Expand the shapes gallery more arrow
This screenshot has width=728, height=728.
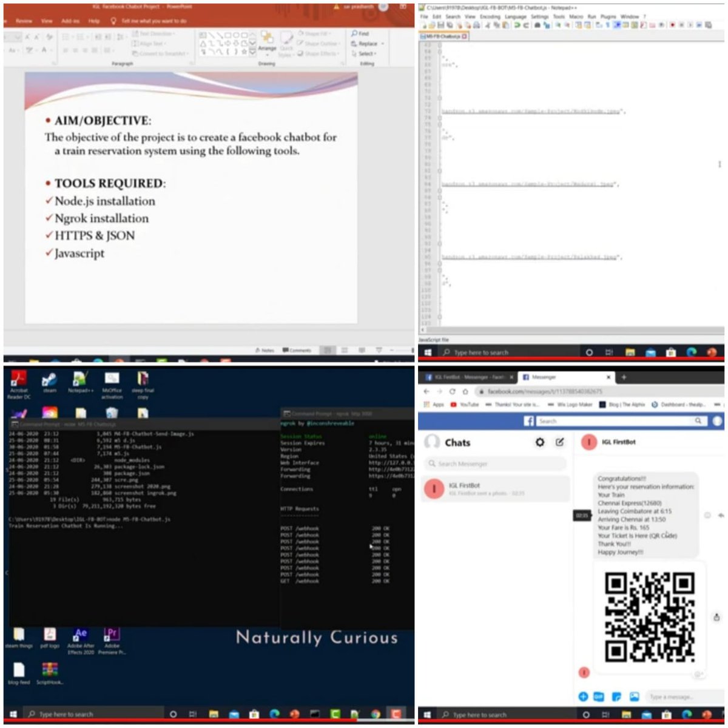pos(253,52)
